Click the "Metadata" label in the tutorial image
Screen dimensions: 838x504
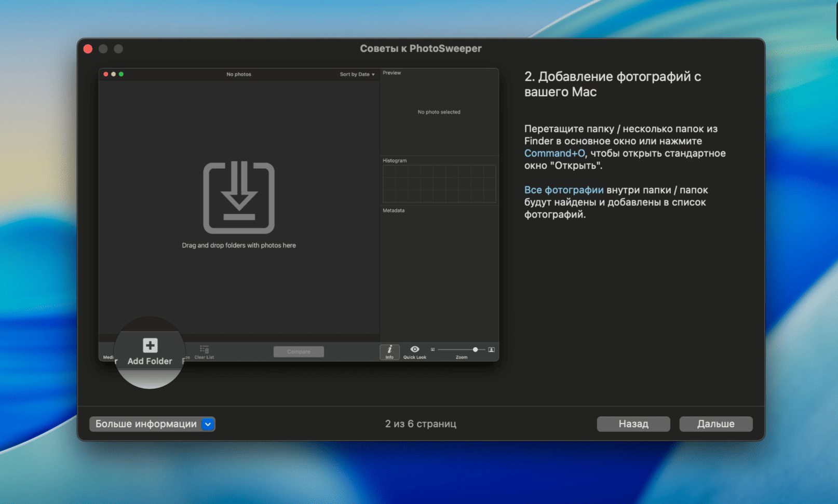[x=394, y=211]
